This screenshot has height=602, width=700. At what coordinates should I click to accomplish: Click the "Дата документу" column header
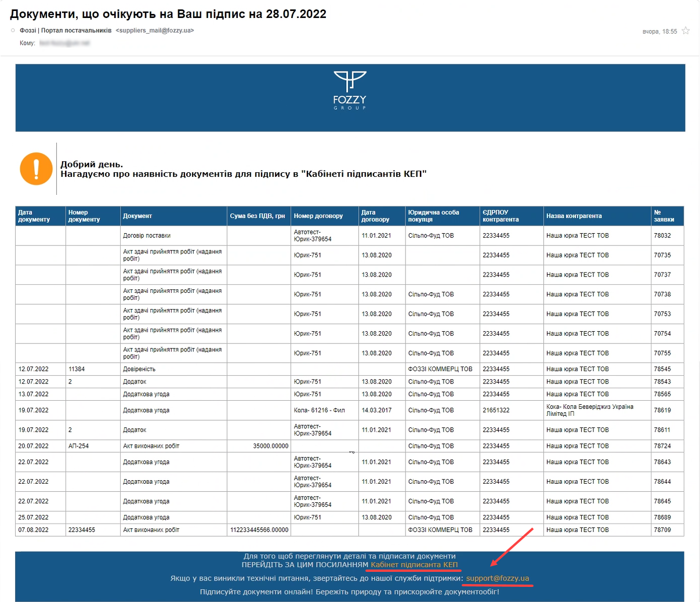click(x=34, y=216)
